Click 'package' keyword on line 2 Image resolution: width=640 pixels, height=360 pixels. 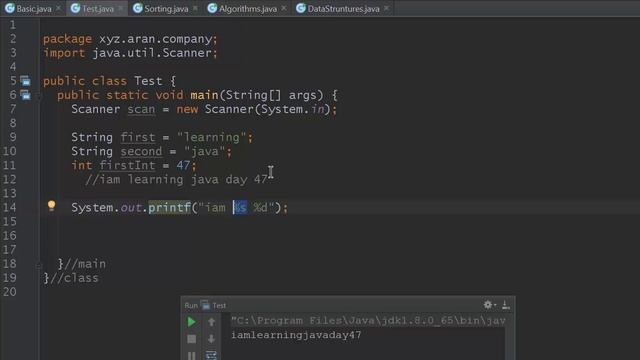tap(67, 39)
